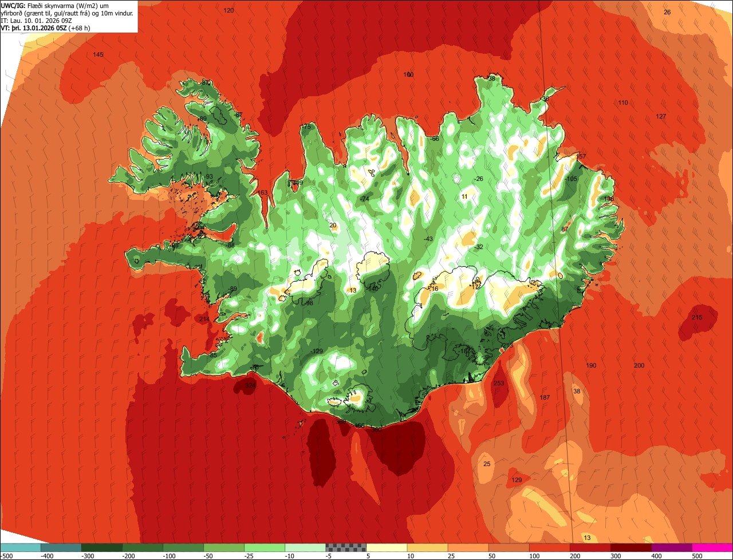Viewport: 733px width, 560px height.
Task: Click the map value 93 in the Westfjords
Action: click(210, 176)
